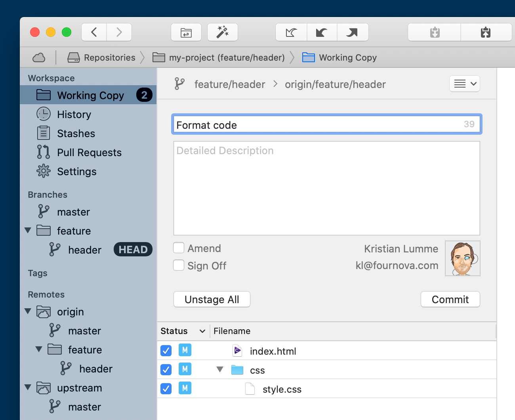
Task: Open the History view in the sidebar
Action: point(74,114)
